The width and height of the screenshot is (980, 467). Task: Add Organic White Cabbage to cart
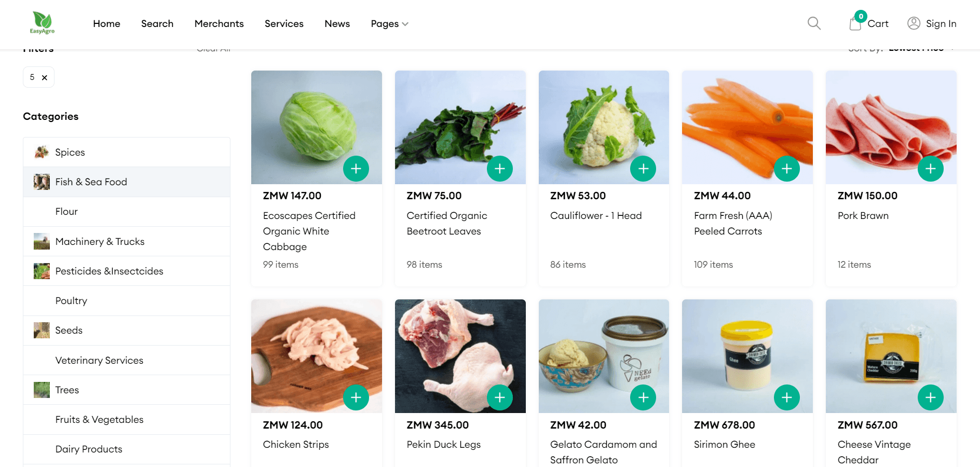point(356,169)
